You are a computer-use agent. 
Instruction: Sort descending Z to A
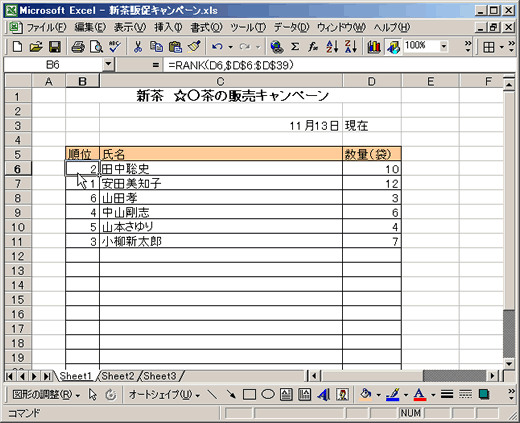[351, 46]
